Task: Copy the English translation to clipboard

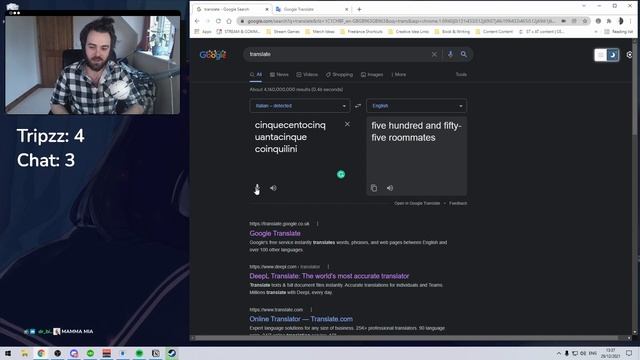Action: coord(374,188)
